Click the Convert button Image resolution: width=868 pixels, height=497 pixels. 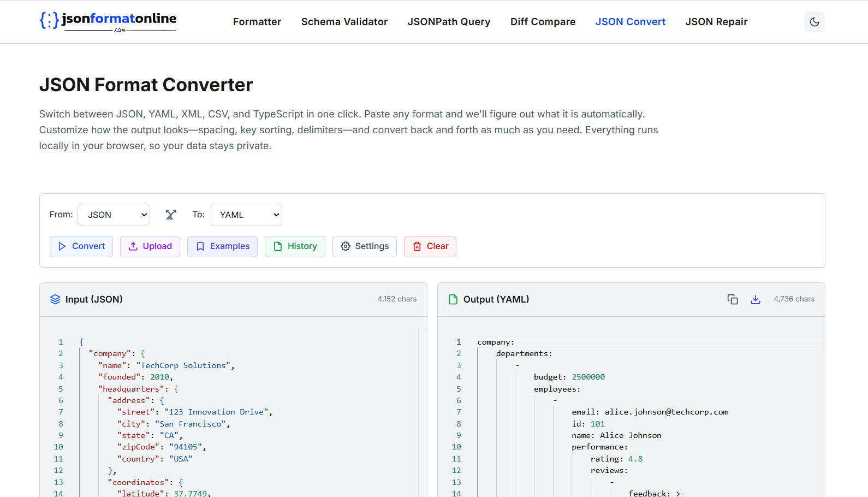click(81, 246)
